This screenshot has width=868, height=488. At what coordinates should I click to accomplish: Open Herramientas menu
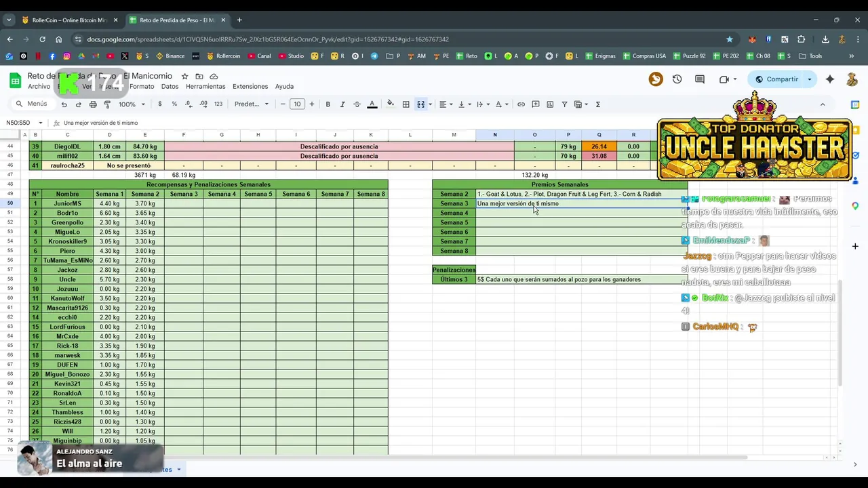(x=205, y=87)
